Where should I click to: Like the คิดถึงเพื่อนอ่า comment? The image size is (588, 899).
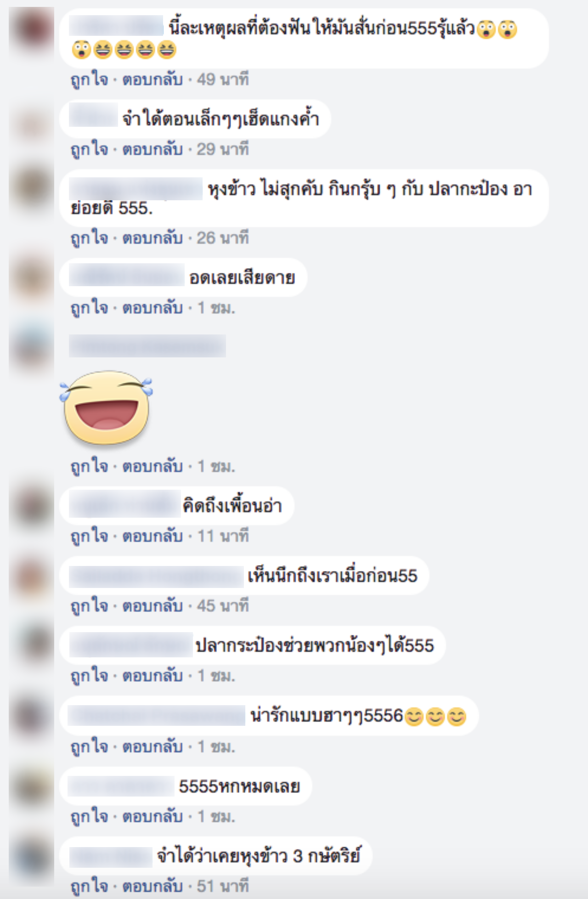[89, 536]
